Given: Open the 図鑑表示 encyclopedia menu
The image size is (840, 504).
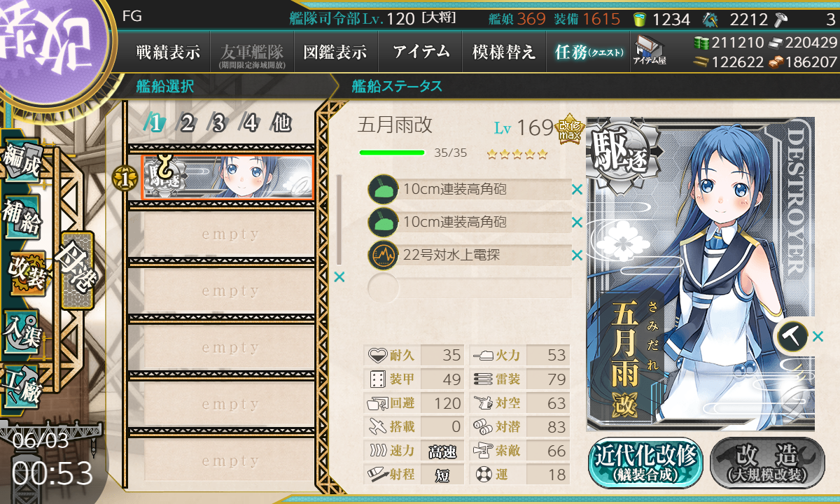Looking at the screenshot, I should pos(335,51).
